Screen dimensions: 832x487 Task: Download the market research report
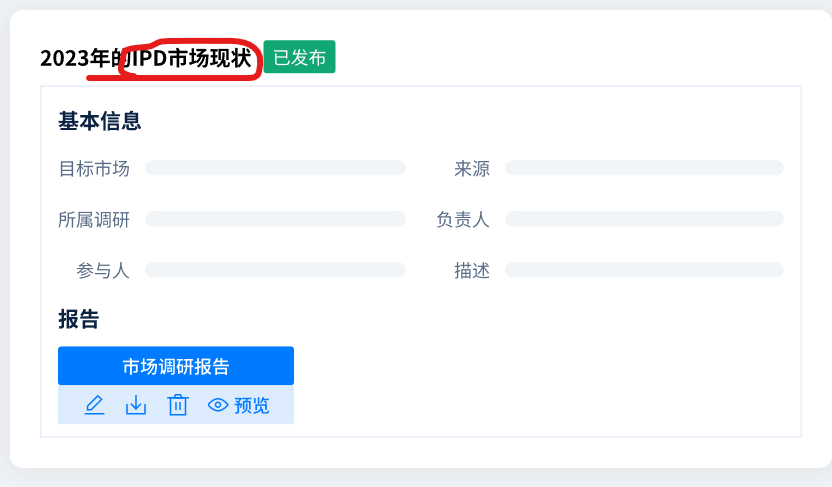(x=136, y=405)
